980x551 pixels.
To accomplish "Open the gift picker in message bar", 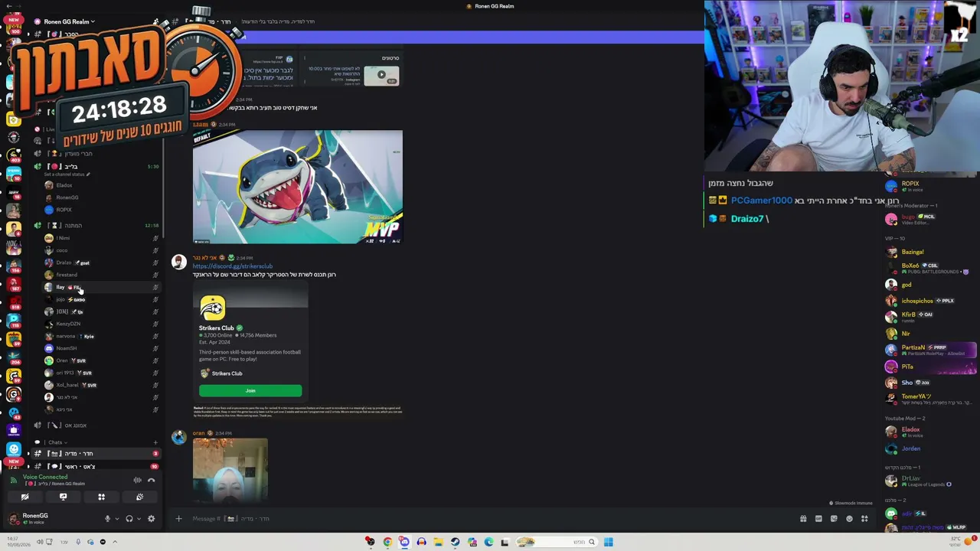I will 803,519.
